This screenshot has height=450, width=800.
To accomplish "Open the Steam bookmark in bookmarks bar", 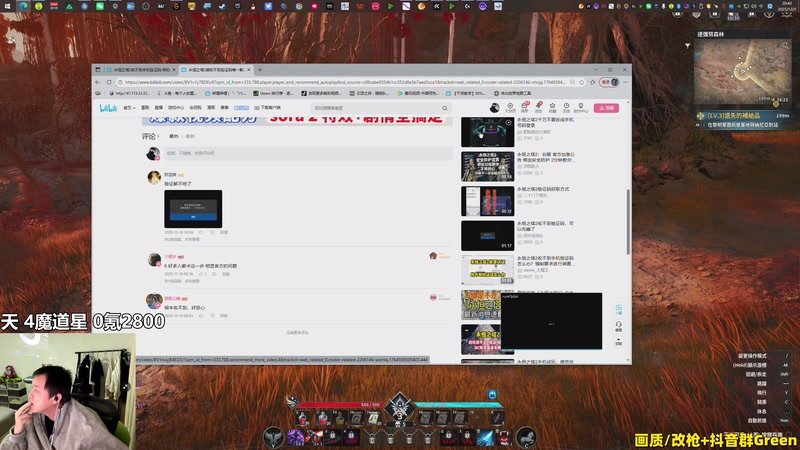I will point(273,93).
